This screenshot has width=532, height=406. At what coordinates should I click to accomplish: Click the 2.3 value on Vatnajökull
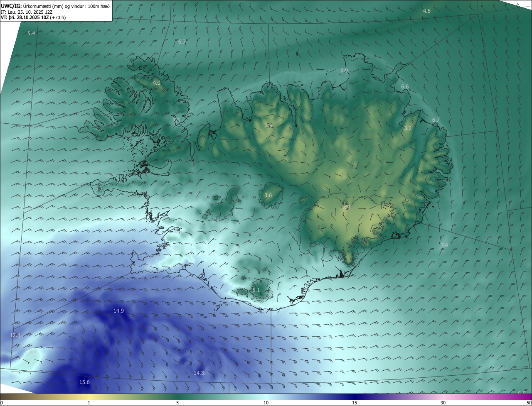[347, 207]
